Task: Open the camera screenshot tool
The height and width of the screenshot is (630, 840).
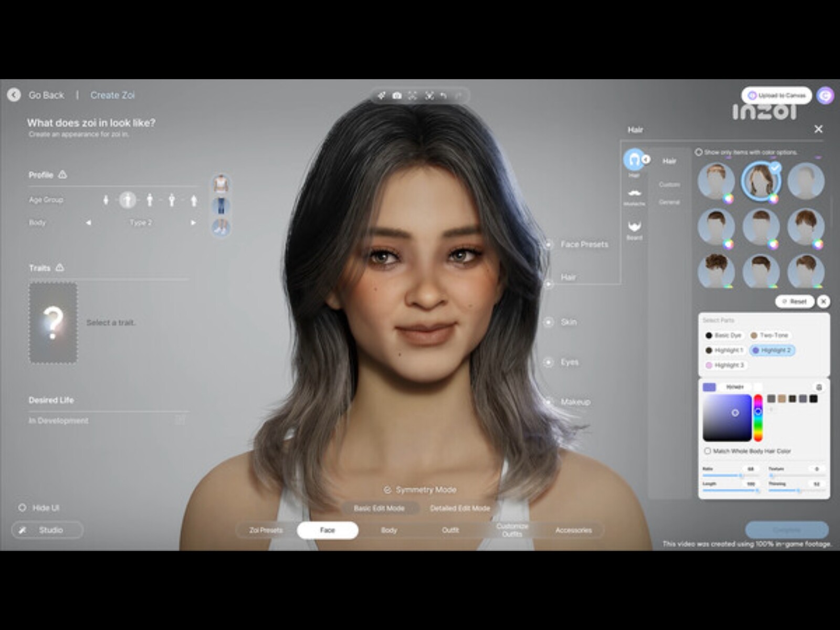Action: tap(397, 96)
